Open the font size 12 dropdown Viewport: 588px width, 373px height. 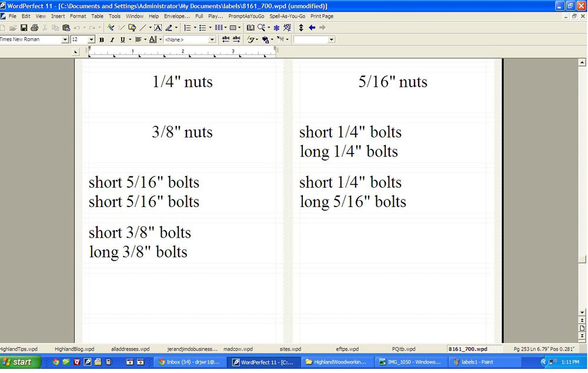point(91,39)
